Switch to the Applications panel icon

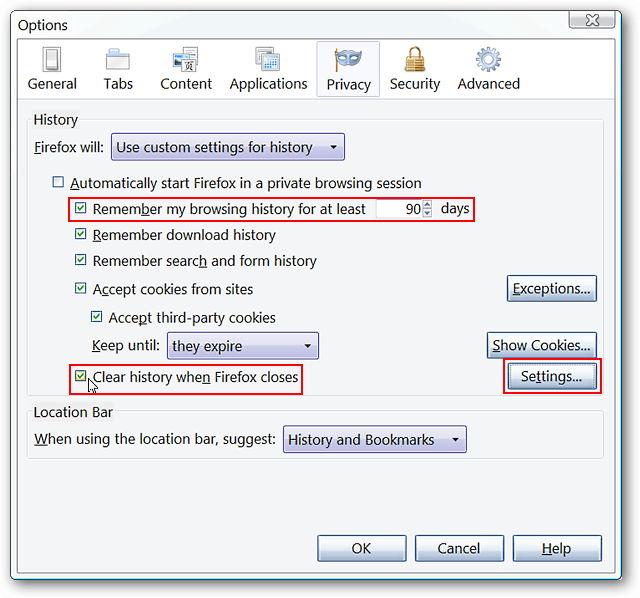point(267,60)
